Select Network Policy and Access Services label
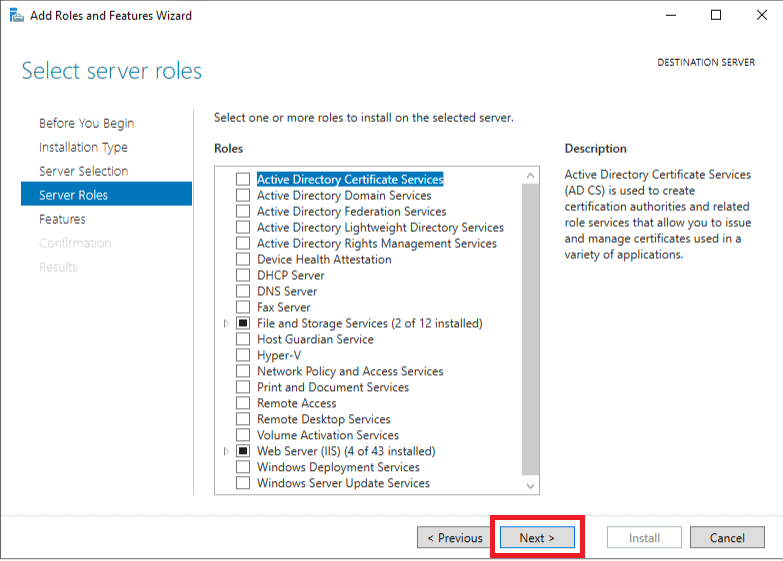Image resolution: width=783 pixels, height=561 pixels. coord(350,372)
